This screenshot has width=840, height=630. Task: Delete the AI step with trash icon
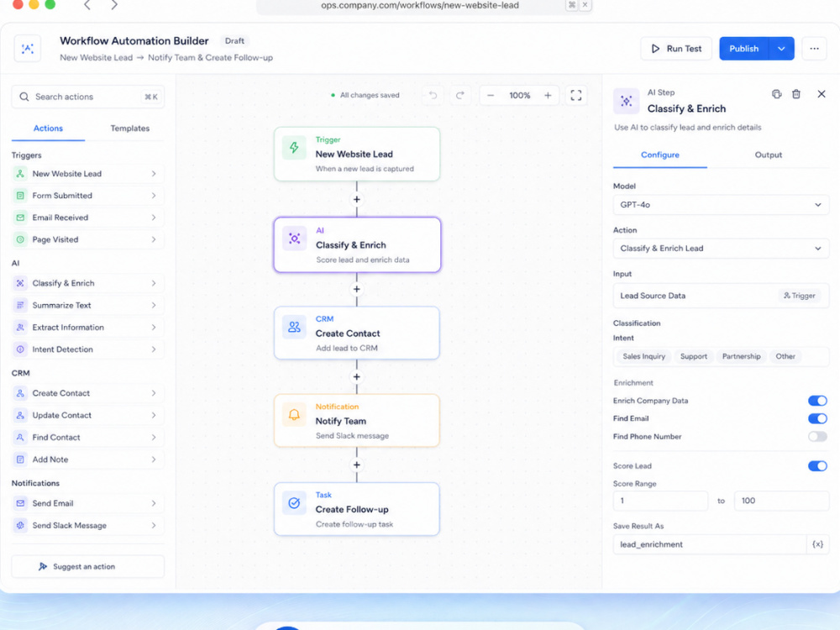point(796,94)
